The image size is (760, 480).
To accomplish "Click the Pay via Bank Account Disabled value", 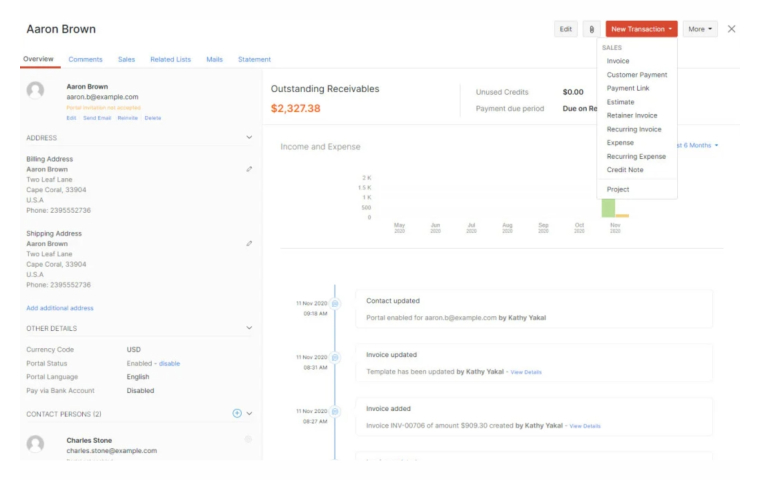I will coord(140,390).
